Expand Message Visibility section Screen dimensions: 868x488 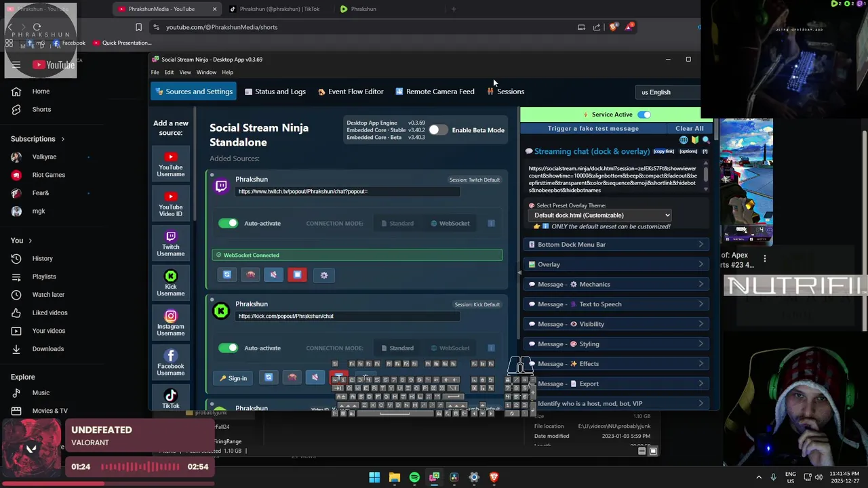tap(616, 324)
